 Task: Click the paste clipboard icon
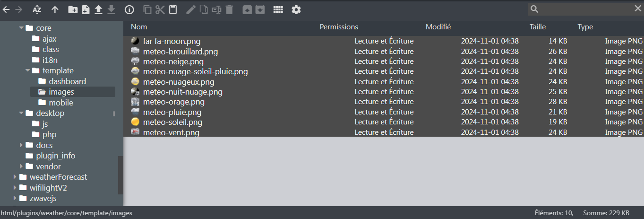pos(173,9)
